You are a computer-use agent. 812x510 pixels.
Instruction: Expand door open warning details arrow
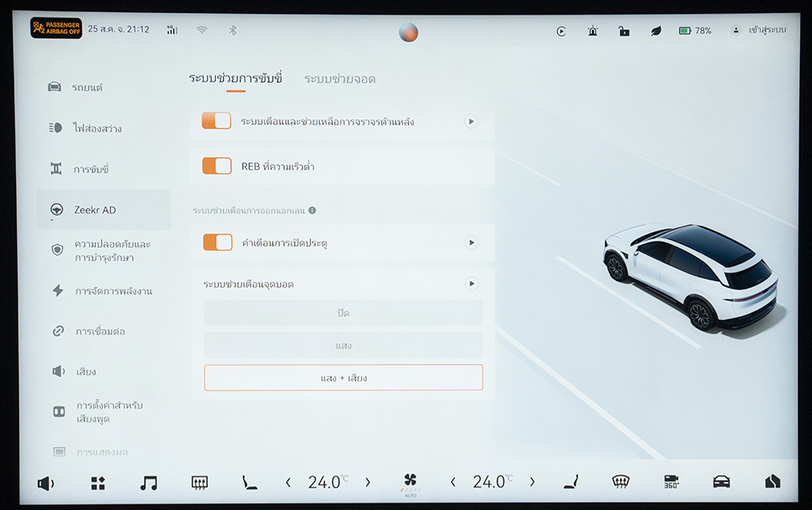[x=471, y=242]
